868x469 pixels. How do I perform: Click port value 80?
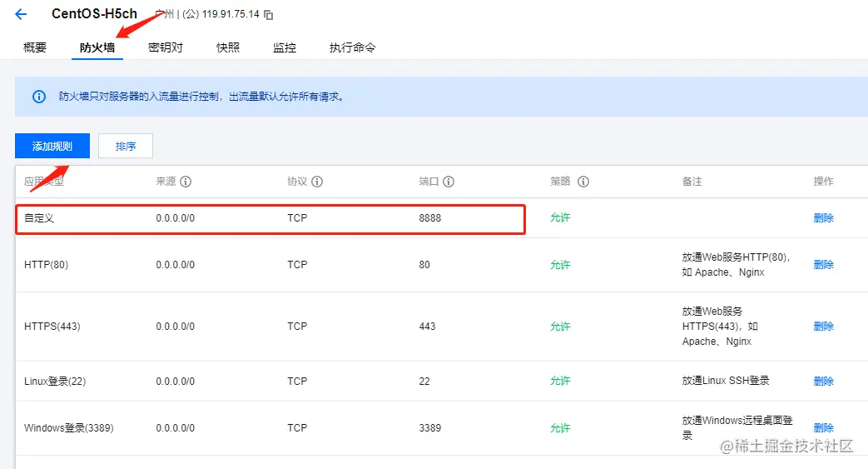coord(424,264)
